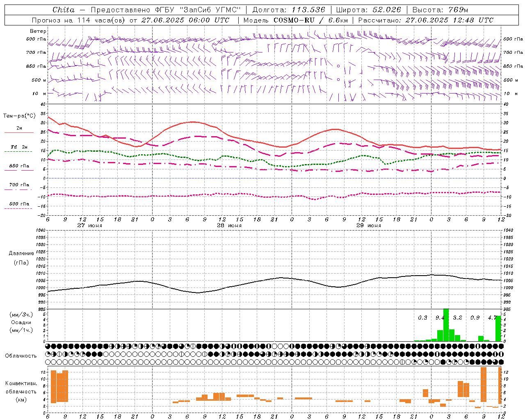Click the "Td 2м" dew point legend label
This screenshot has height=420, width=525.
click(x=19, y=147)
